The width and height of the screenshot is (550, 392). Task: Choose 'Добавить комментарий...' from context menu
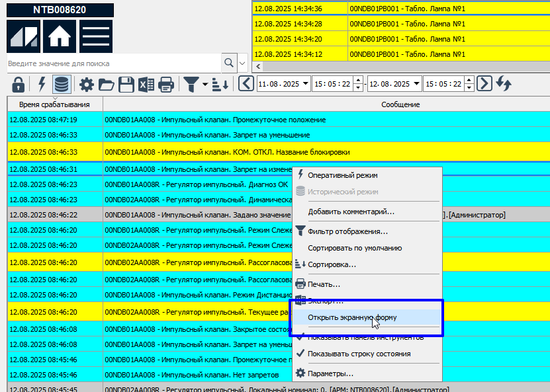pyautogui.click(x=351, y=212)
